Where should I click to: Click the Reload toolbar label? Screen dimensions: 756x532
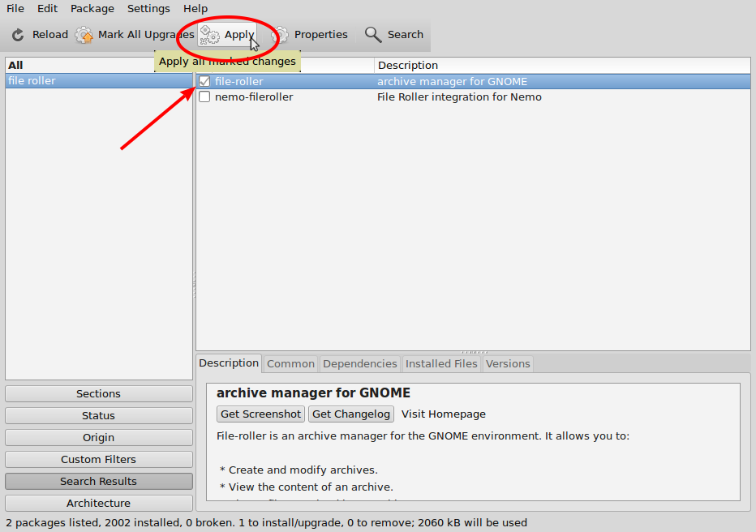(50, 35)
